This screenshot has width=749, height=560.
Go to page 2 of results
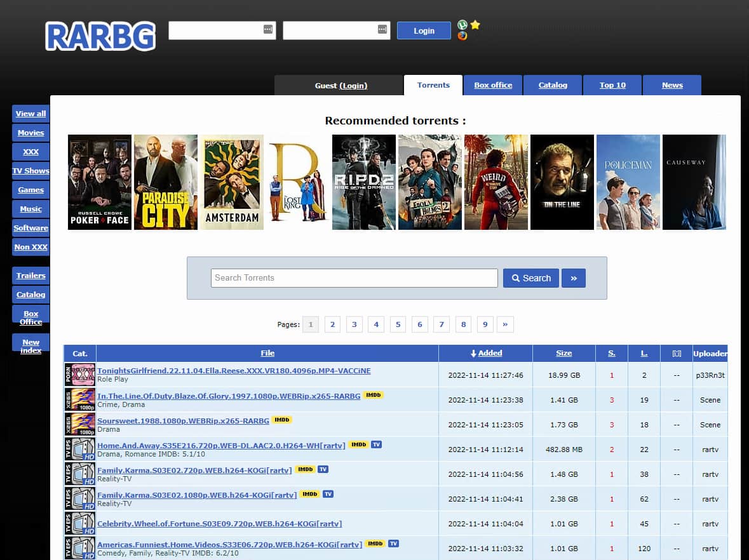tap(332, 324)
